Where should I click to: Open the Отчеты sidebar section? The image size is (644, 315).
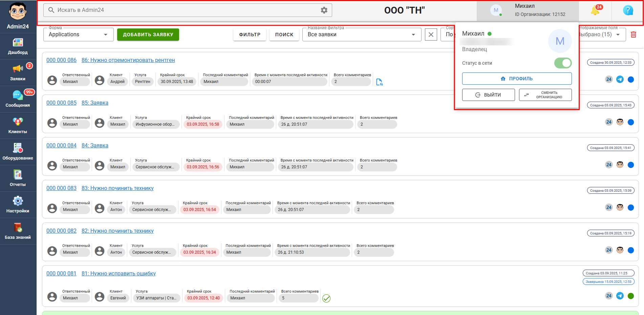tap(18, 178)
